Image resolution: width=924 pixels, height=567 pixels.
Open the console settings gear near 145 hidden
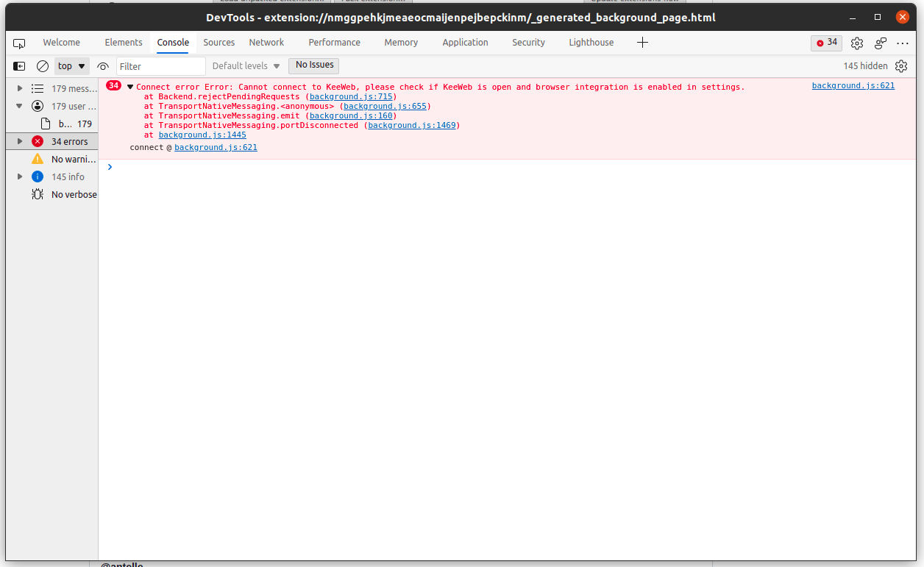coord(901,65)
